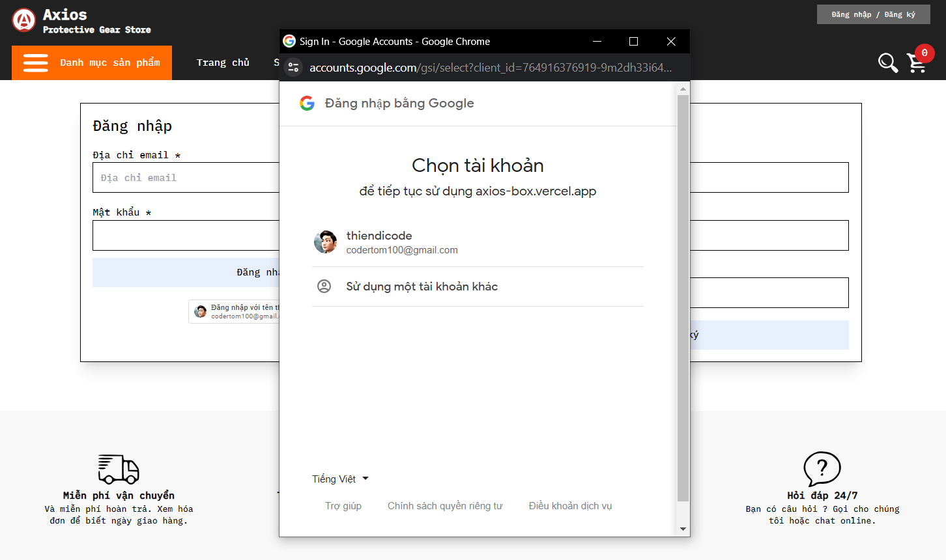Open Chính sách quyền riêng tư link
Image resolution: width=946 pixels, height=560 pixels.
tap(445, 506)
